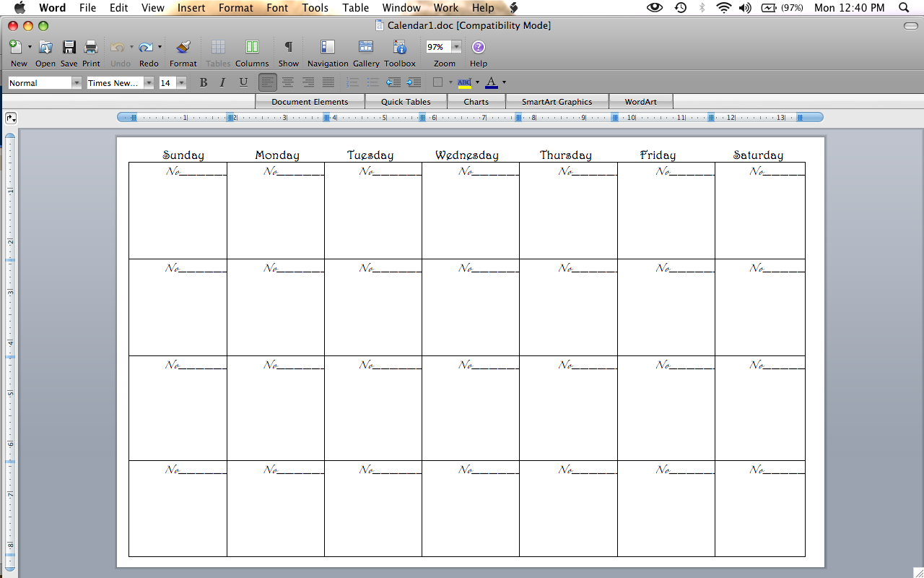Open Help with the purple question icon
Screen dimensions: 924x578
tap(479, 47)
